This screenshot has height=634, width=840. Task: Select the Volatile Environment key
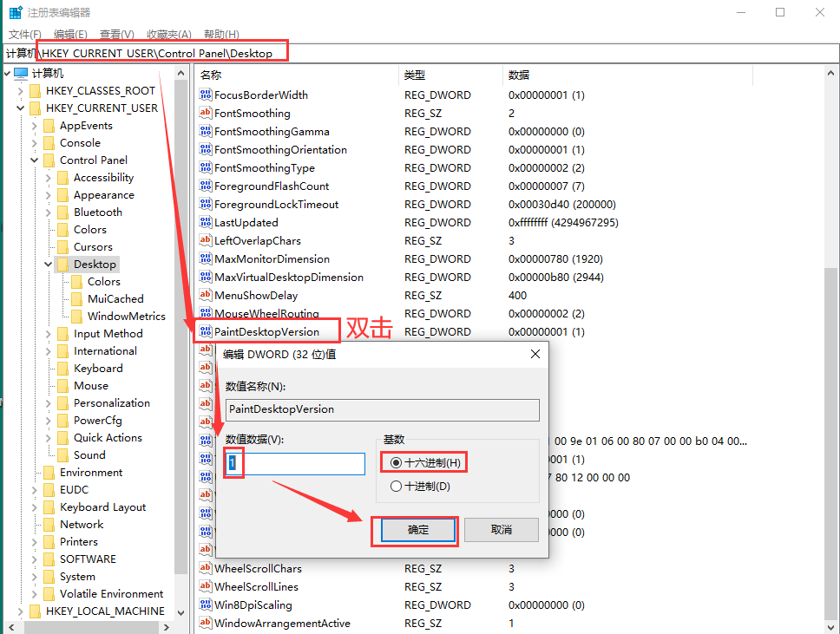point(111,594)
